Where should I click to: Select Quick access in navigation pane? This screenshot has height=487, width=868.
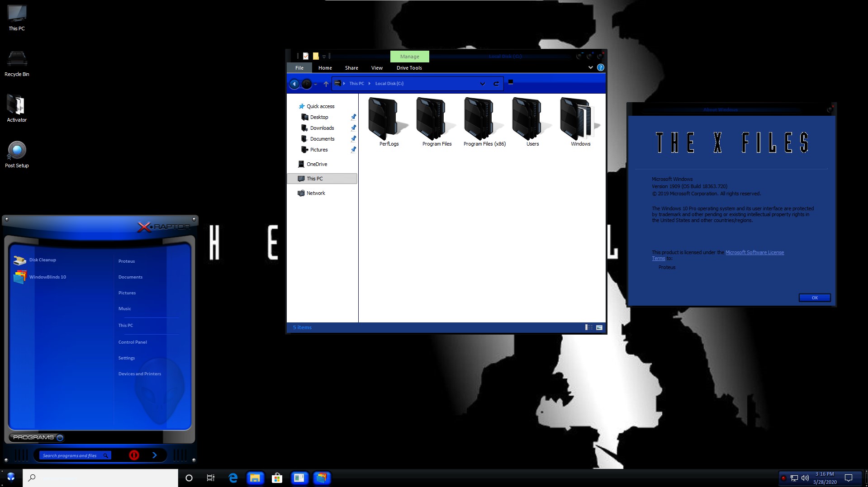click(317, 106)
